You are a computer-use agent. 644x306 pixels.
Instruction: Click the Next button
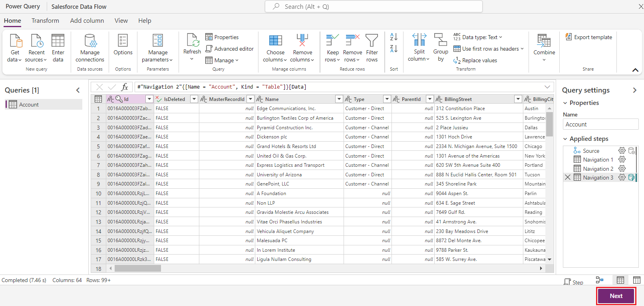click(x=616, y=296)
